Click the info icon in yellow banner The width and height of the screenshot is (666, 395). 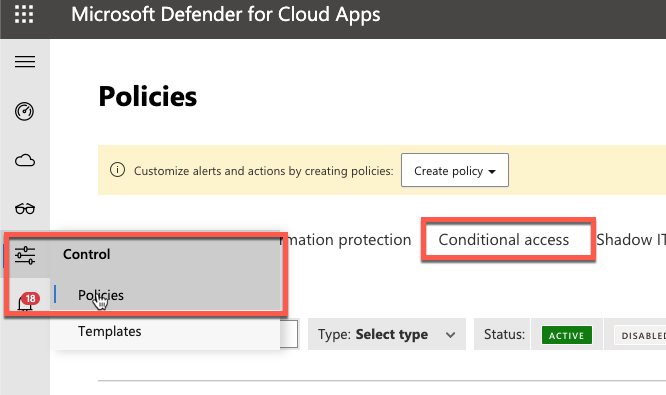point(117,170)
